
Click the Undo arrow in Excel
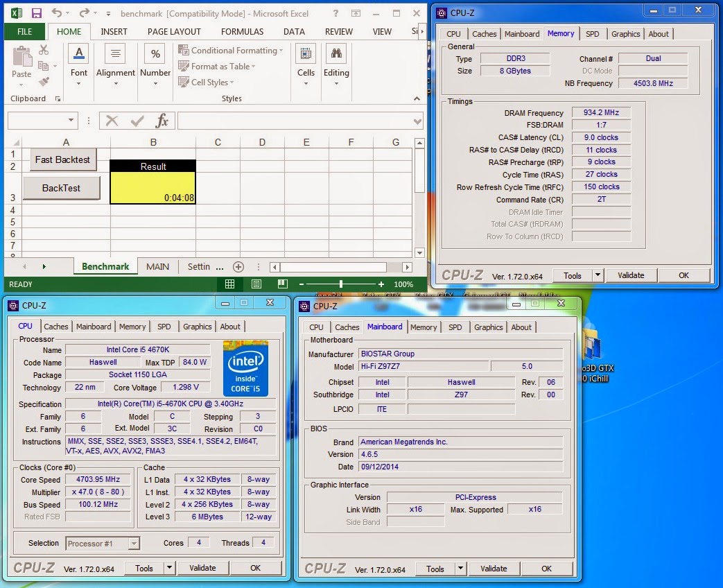57,13
